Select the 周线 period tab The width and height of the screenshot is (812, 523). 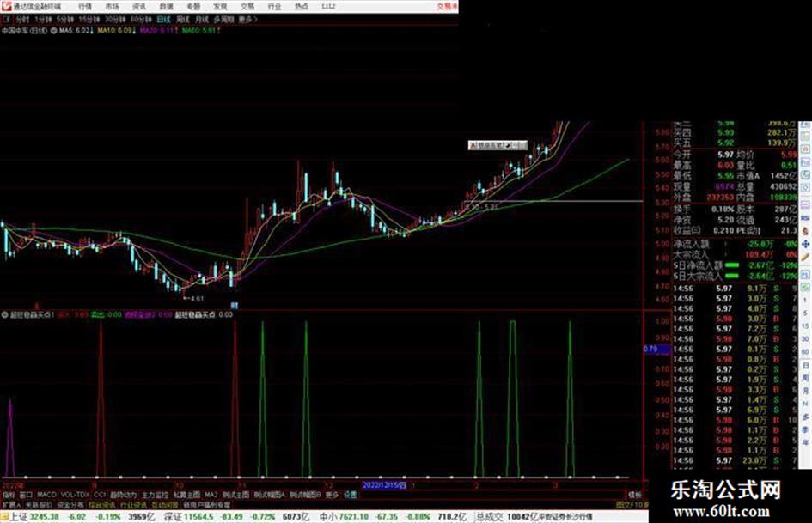183,19
